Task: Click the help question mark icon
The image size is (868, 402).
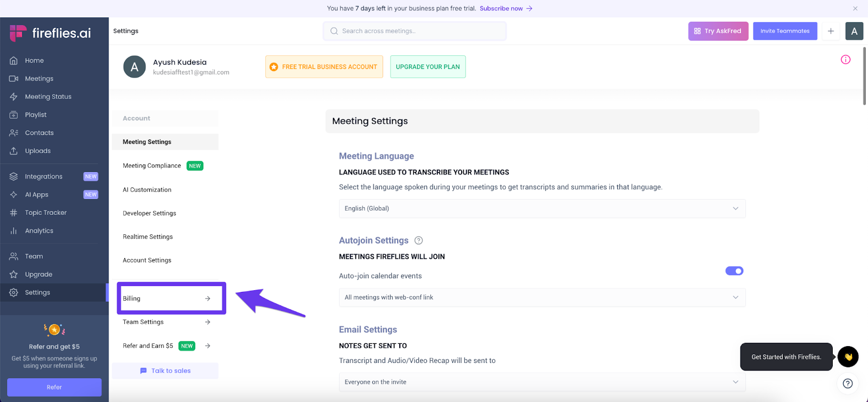Action: 848,384
